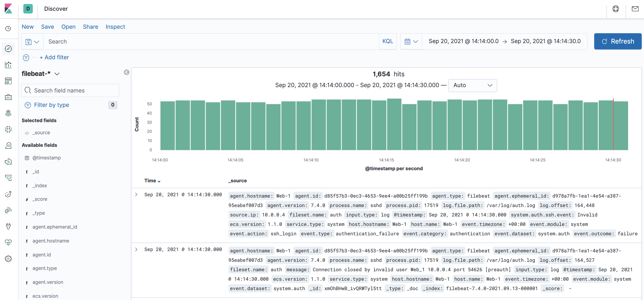Click Share in the top menu
The height and width of the screenshot is (300, 644).
click(x=90, y=27)
